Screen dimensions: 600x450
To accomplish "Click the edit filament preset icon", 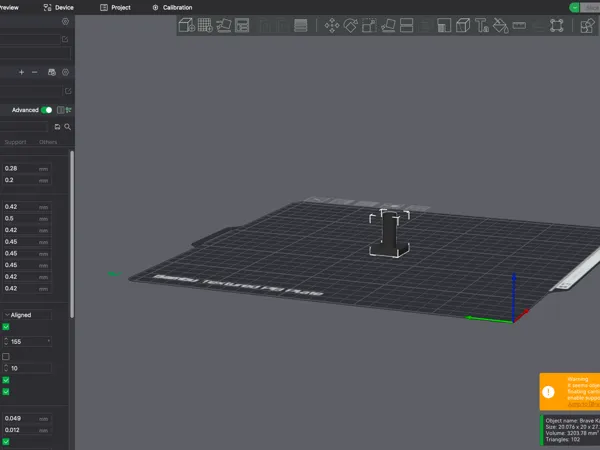I will click(x=68, y=91).
